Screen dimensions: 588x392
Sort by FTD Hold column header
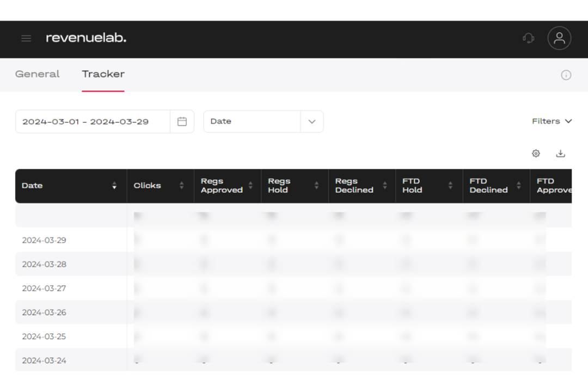pyautogui.click(x=450, y=186)
